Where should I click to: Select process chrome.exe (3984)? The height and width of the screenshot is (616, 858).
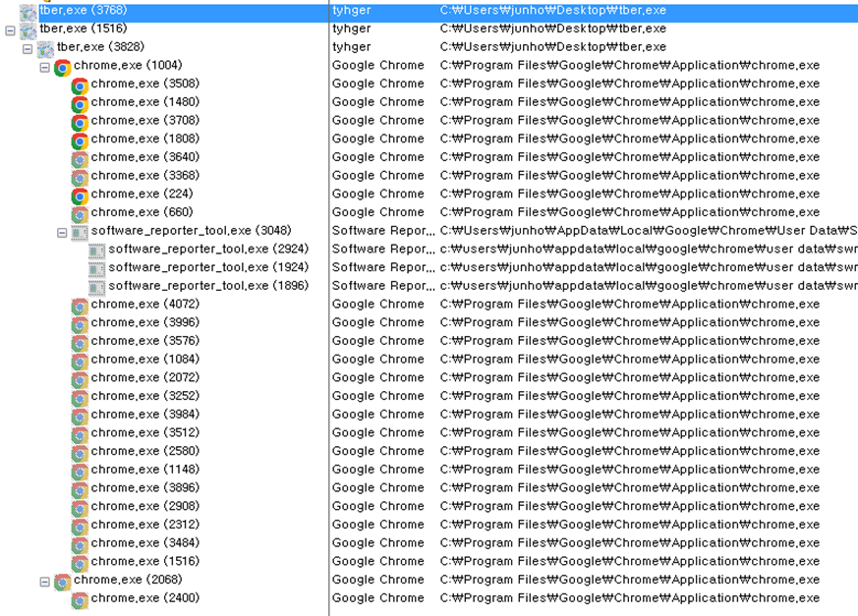[x=145, y=415]
